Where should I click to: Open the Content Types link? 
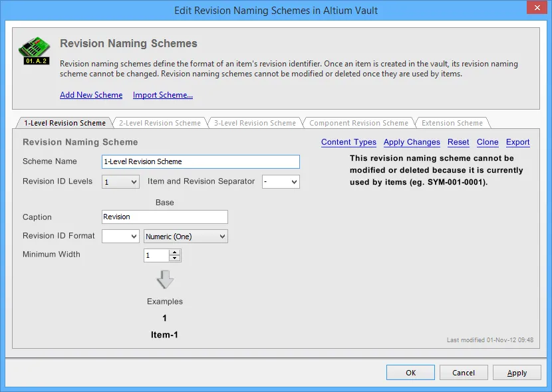[348, 142]
